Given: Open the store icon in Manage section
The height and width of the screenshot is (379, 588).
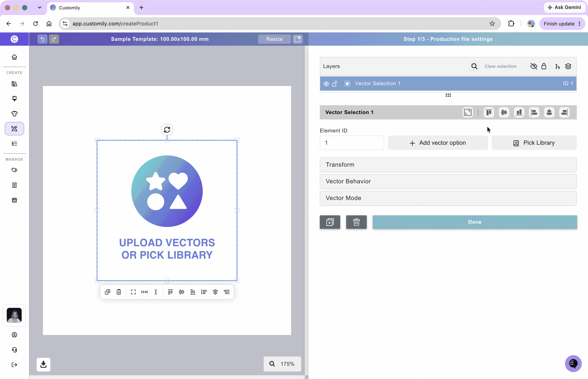Looking at the screenshot, I should [14, 200].
